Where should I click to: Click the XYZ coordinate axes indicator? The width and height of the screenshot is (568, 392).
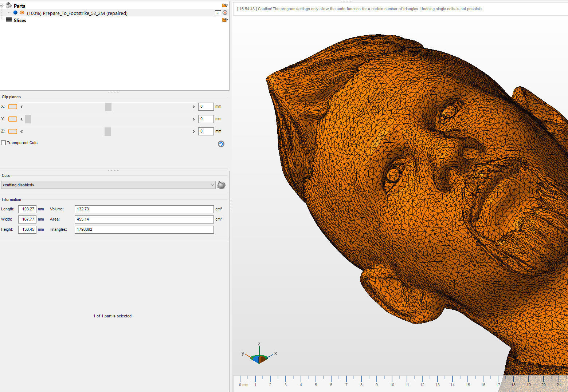pos(259,354)
